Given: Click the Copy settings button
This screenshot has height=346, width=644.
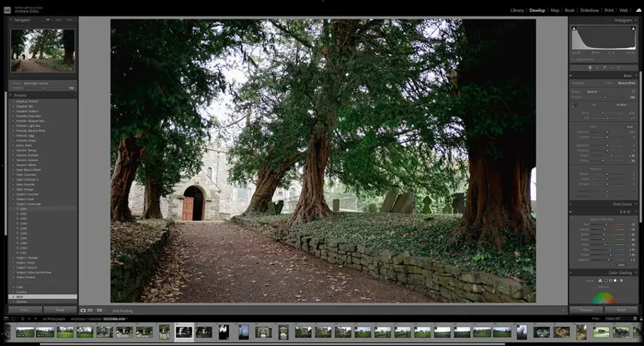Looking at the screenshot, I should pyautogui.click(x=25, y=310).
